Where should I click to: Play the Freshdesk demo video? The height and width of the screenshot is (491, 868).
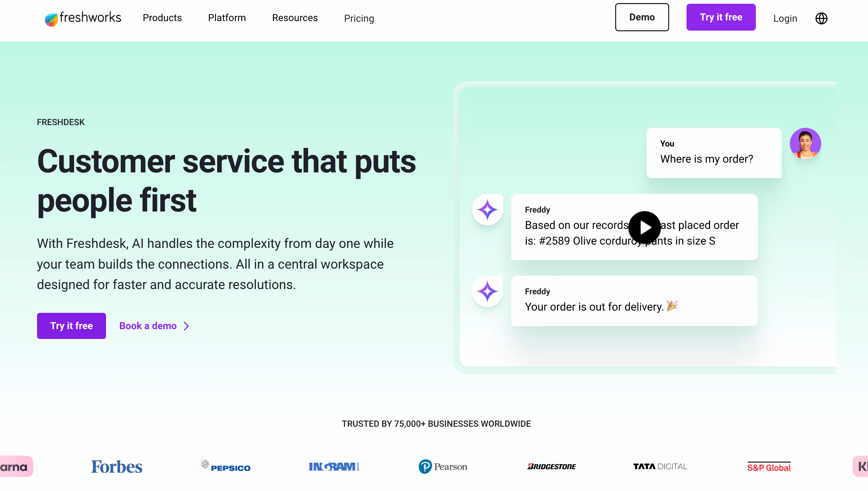[x=644, y=227]
